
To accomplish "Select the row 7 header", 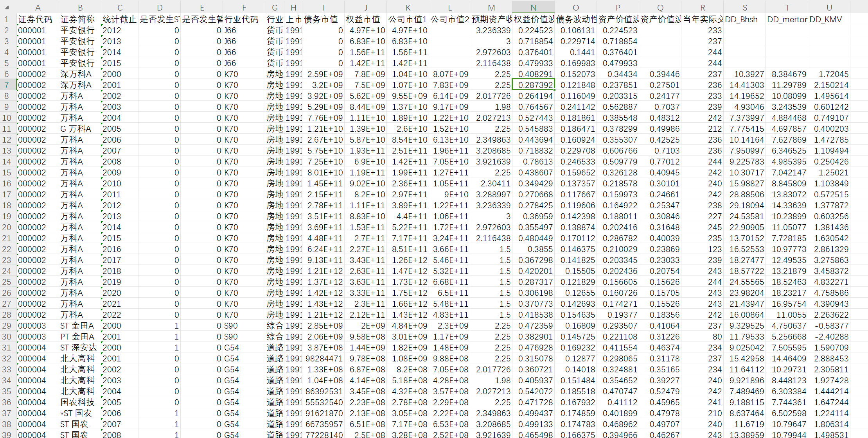I will coord(7,85).
